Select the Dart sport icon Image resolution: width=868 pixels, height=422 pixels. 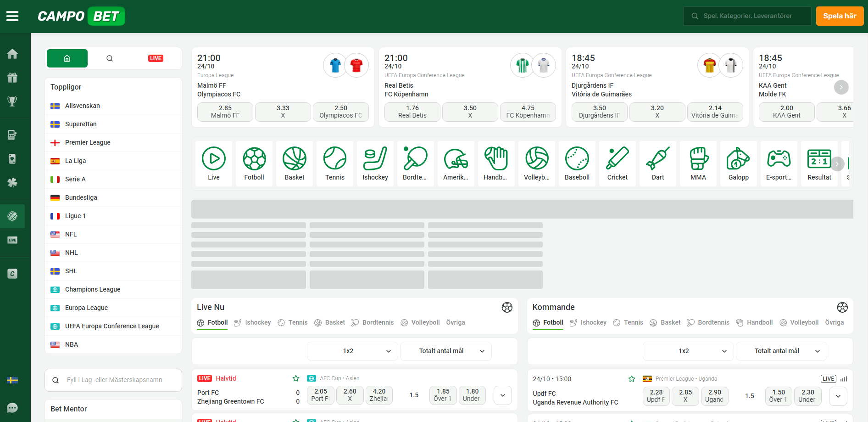657,163
